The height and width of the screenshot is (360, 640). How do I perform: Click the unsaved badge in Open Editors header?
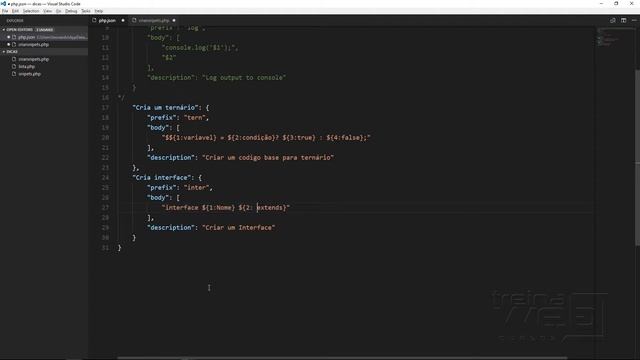[x=44, y=30]
